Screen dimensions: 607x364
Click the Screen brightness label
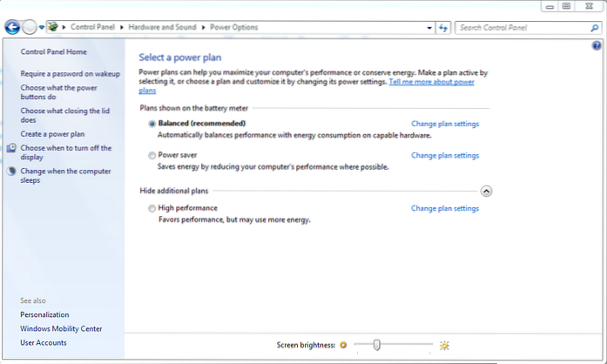306,345
